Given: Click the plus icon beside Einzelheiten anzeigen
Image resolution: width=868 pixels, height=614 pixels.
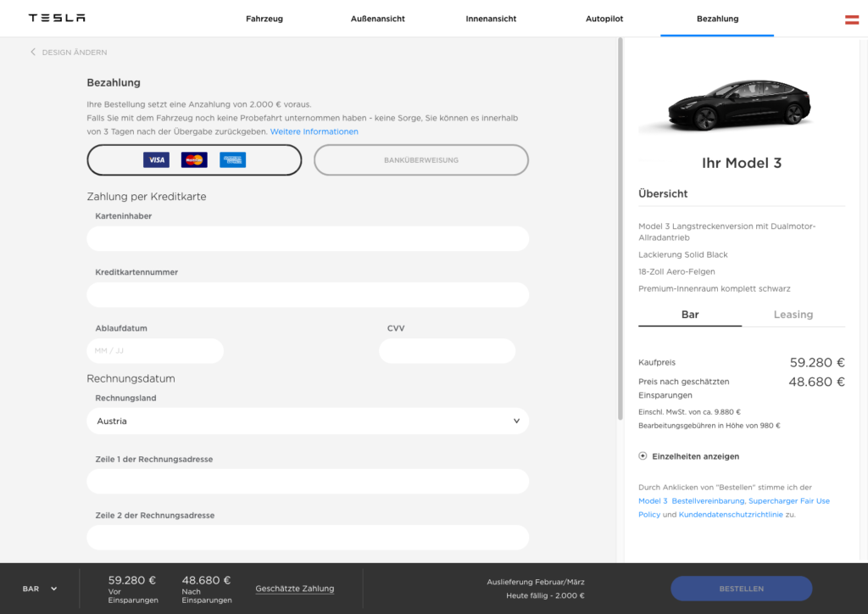Looking at the screenshot, I should (x=643, y=456).
